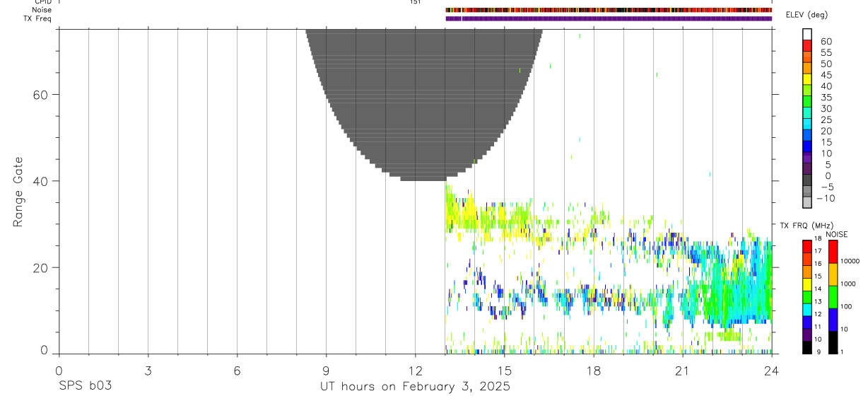The width and height of the screenshot is (868, 401).
Task: Click the '1000' label on NOISE scale
Action: click(x=847, y=284)
